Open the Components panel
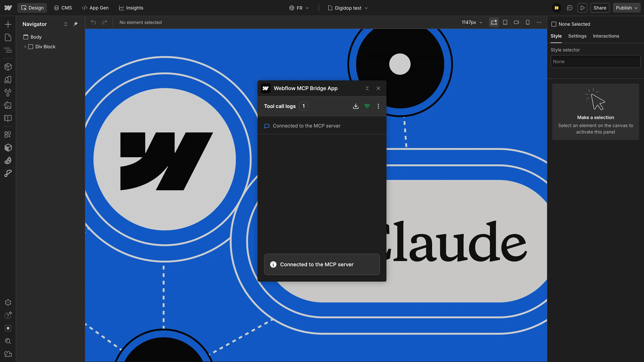The image size is (644, 362). coord(8,67)
